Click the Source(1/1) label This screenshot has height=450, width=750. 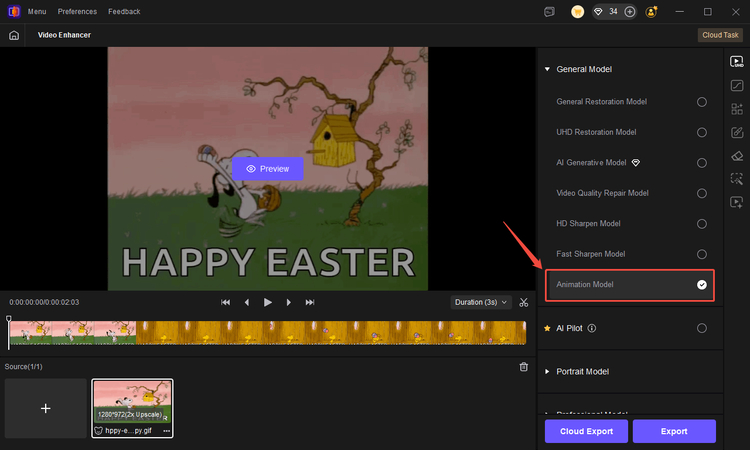click(23, 367)
